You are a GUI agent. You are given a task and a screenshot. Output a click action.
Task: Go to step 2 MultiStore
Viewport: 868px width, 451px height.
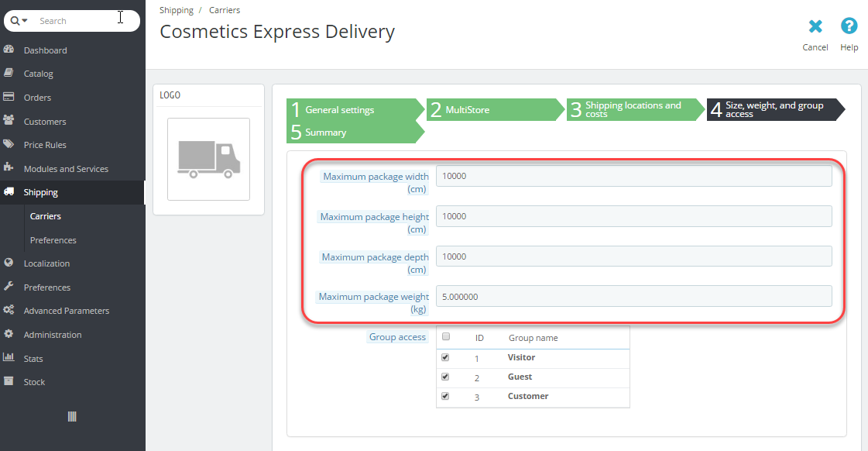click(495, 110)
